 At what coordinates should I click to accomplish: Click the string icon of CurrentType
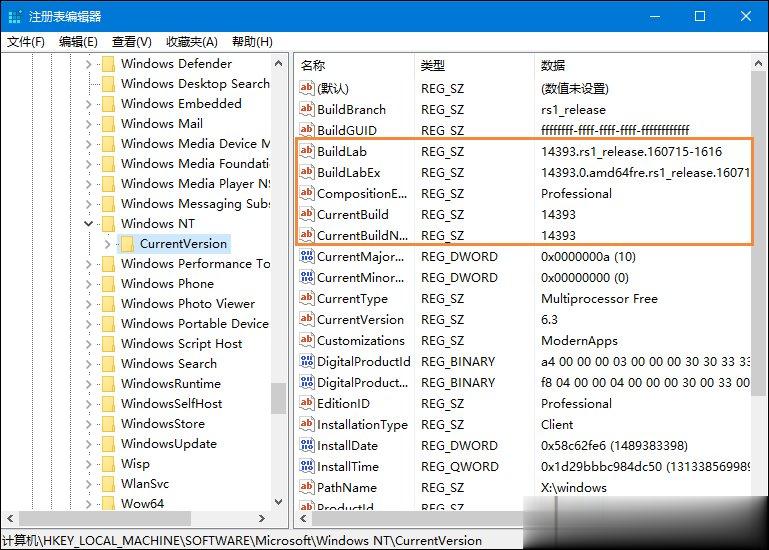pos(307,298)
